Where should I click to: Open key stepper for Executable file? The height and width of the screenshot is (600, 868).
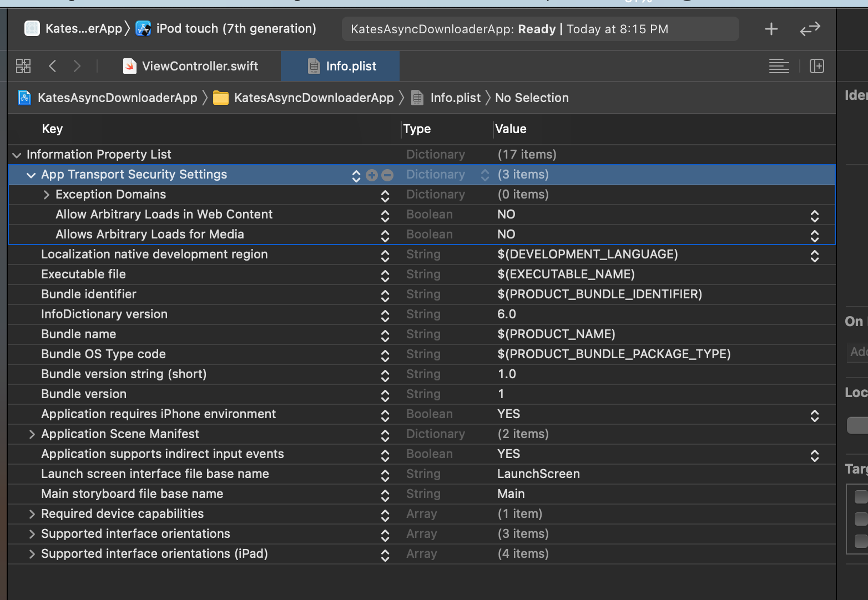385,276
